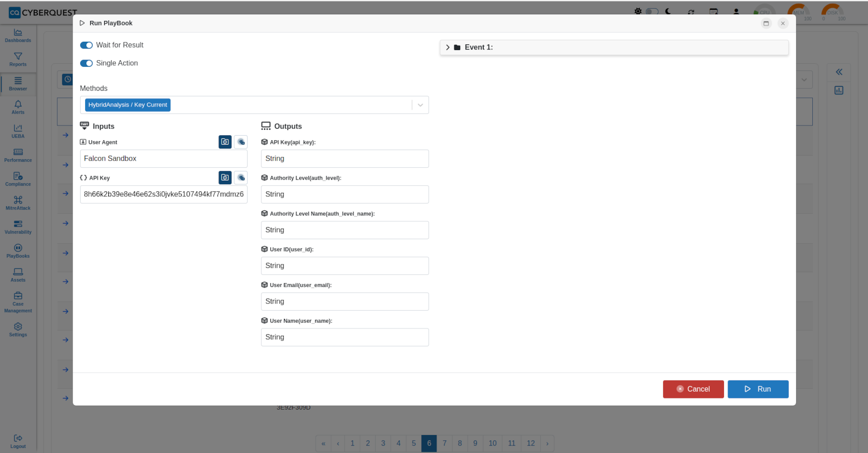The width and height of the screenshot is (868, 453).
Task: Select HybridAnalysis / Key Current method tag
Action: 128,105
